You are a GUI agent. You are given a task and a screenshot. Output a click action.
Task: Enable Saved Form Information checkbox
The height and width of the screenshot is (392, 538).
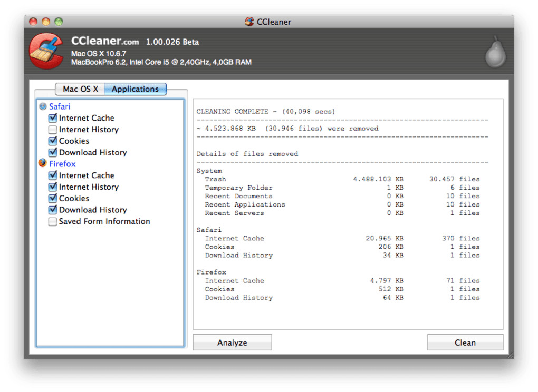click(x=53, y=221)
